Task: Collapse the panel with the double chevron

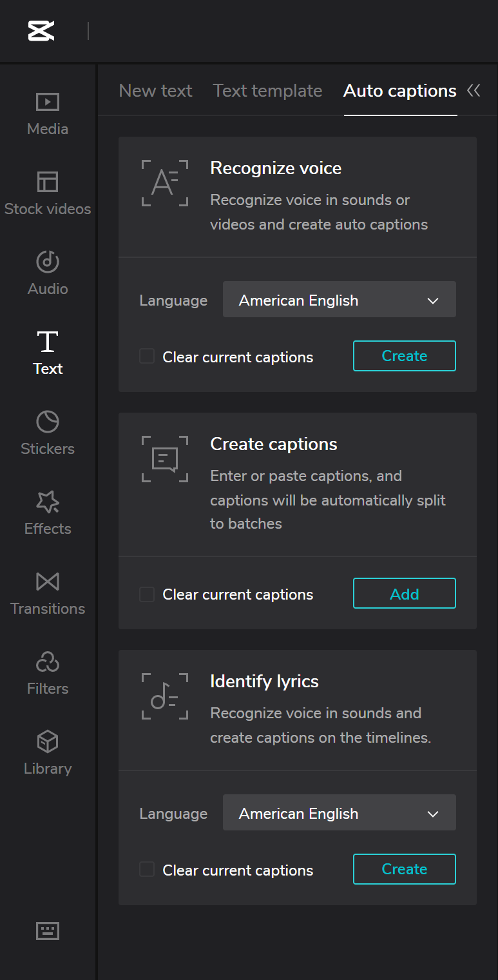Action: (x=474, y=91)
